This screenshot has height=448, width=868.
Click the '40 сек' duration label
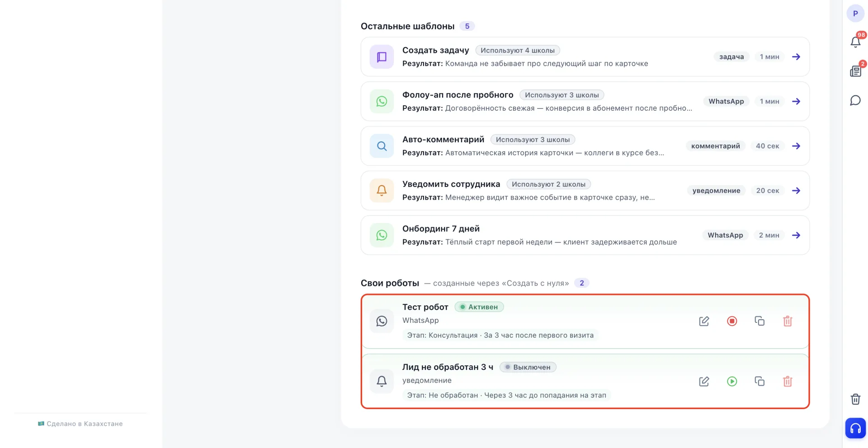coord(768,146)
